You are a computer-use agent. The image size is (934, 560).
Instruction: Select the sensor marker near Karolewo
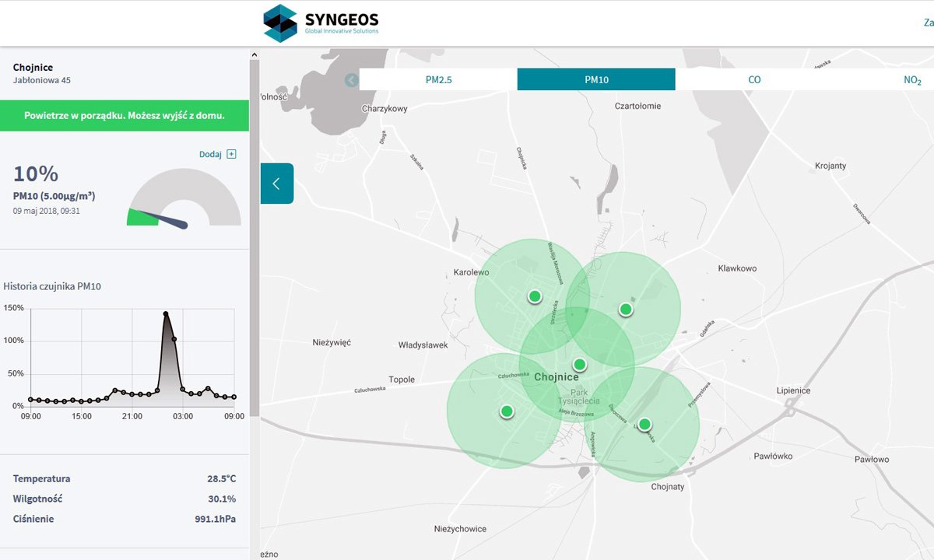pos(535,296)
